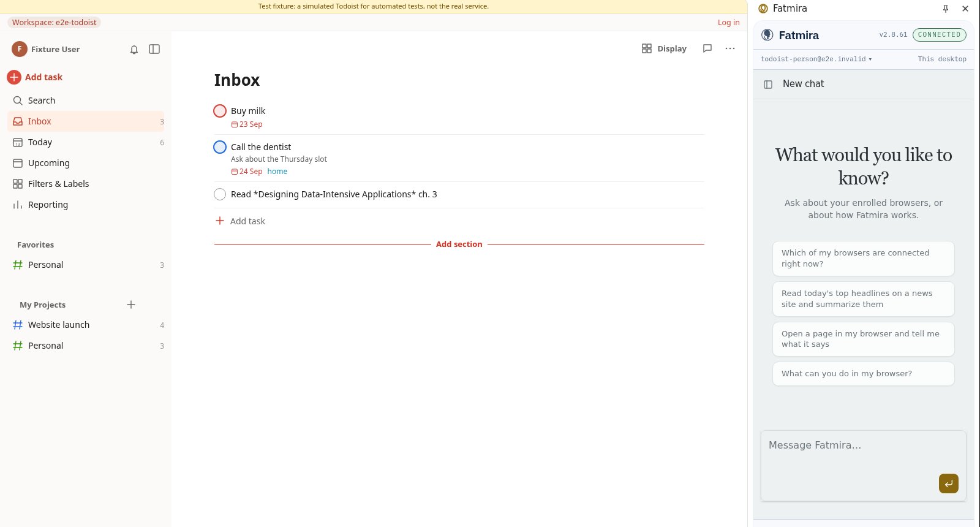Viewport: 980px width, 527px height.
Task: Click the CONNECTED status badge
Action: [940, 35]
